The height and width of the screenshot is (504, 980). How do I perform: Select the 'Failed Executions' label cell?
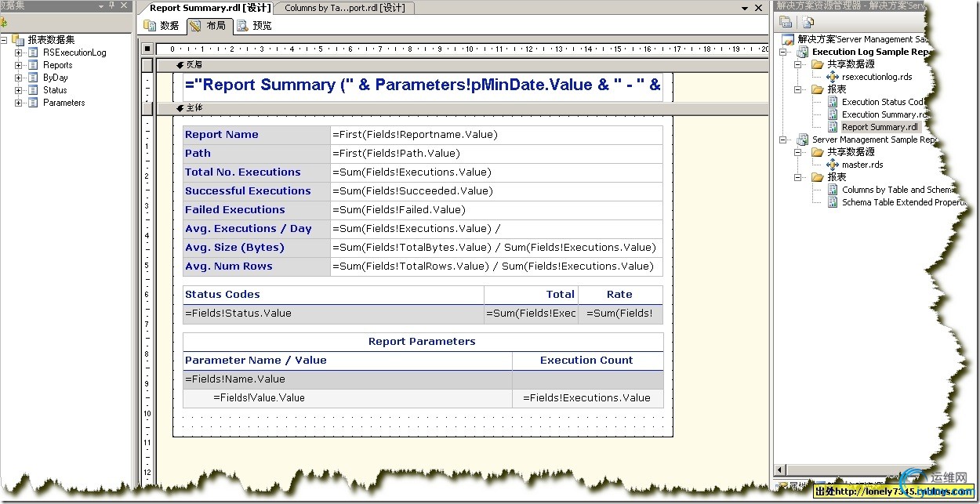256,210
